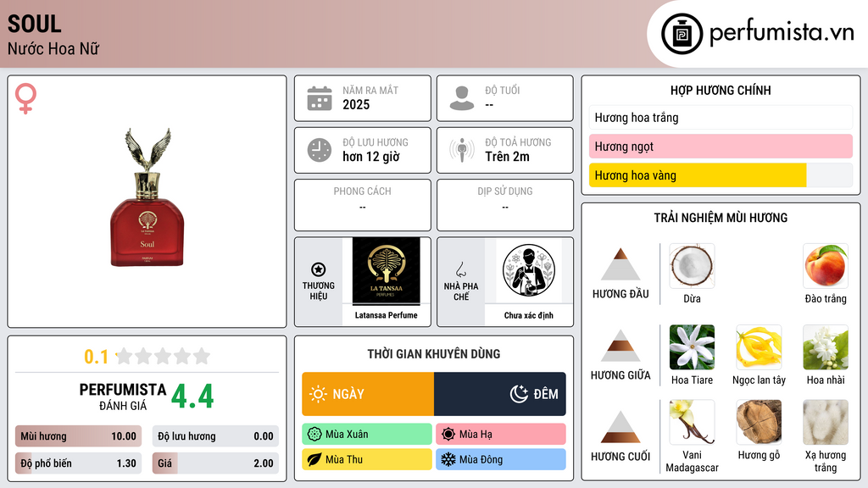Click the Latansaa Perfume brand name

[x=387, y=315]
